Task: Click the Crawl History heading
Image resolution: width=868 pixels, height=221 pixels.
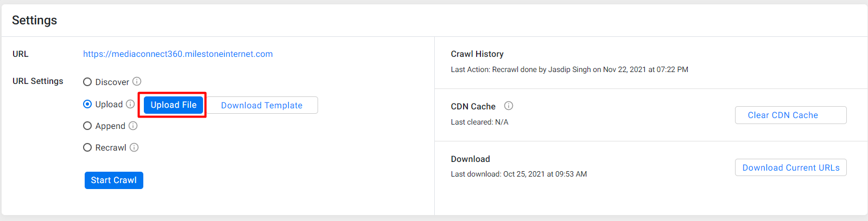Action: coord(477,54)
